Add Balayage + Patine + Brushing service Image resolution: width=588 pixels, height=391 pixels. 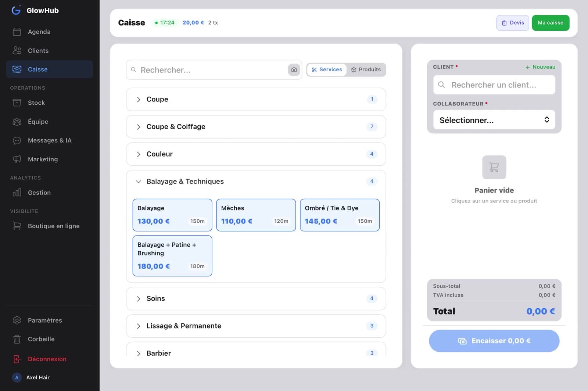click(x=172, y=256)
